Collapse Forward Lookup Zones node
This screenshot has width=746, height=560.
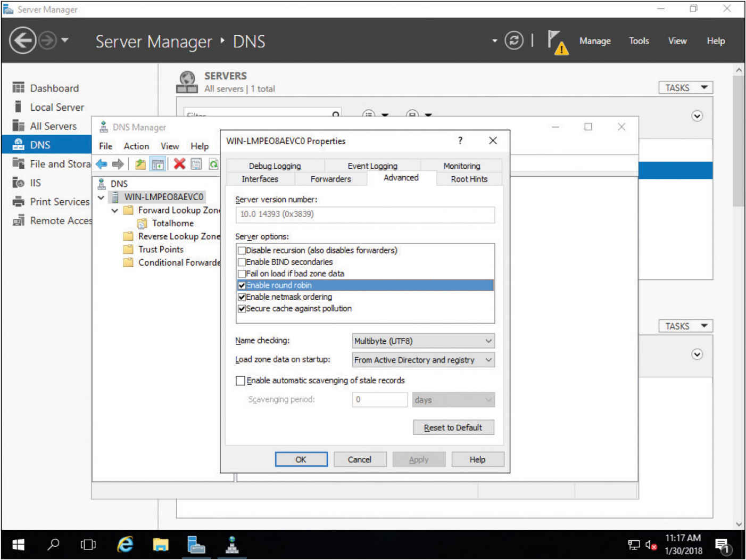tap(114, 211)
